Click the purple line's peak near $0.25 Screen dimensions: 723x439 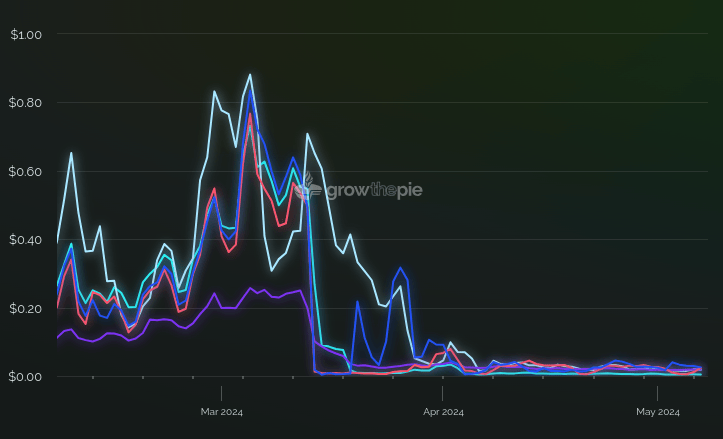[x=250, y=288]
